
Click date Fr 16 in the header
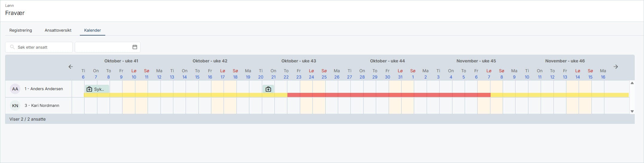[x=210, y=74]
